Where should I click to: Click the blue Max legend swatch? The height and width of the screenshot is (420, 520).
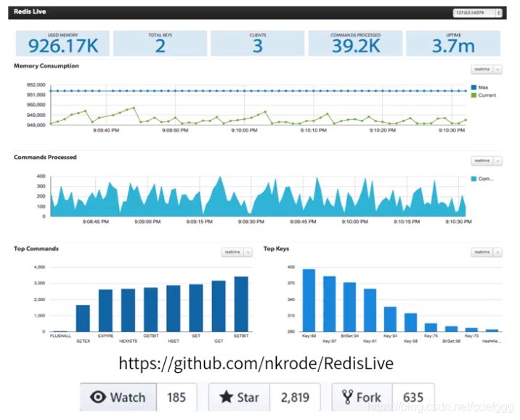click(x=474, y=87)
